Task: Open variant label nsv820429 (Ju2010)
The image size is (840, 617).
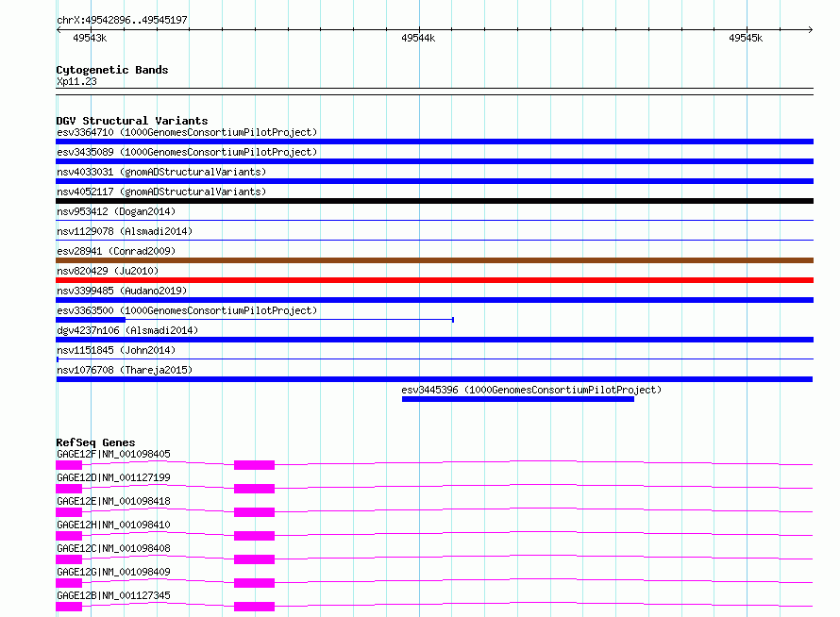Action: point(108,271)
